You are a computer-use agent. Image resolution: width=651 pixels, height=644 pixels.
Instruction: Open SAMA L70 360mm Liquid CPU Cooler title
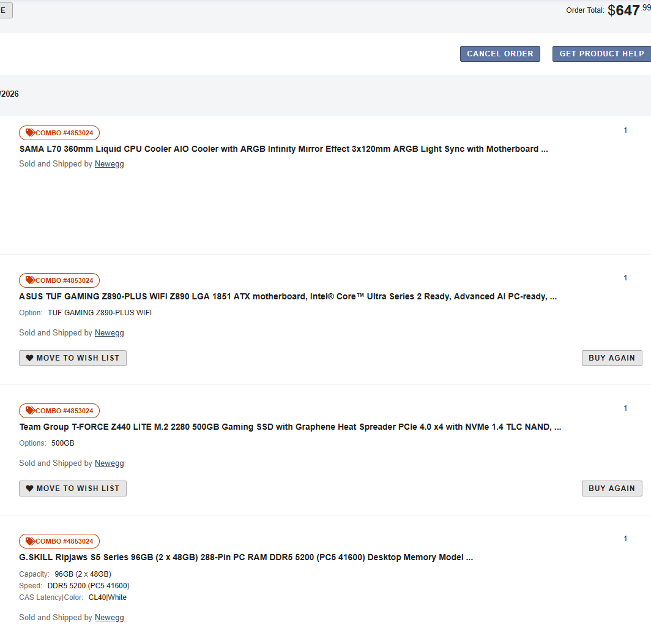[x=283, y=149]
